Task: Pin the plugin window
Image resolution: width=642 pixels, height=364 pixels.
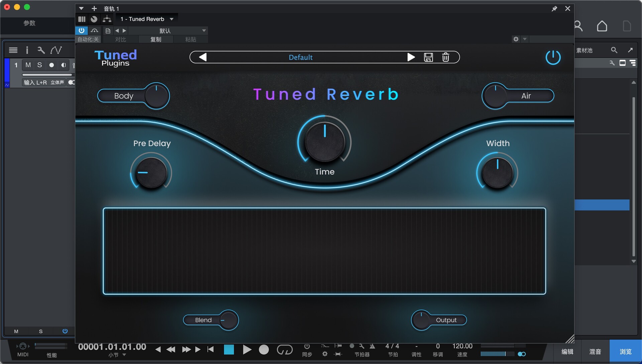Action: 554,9
